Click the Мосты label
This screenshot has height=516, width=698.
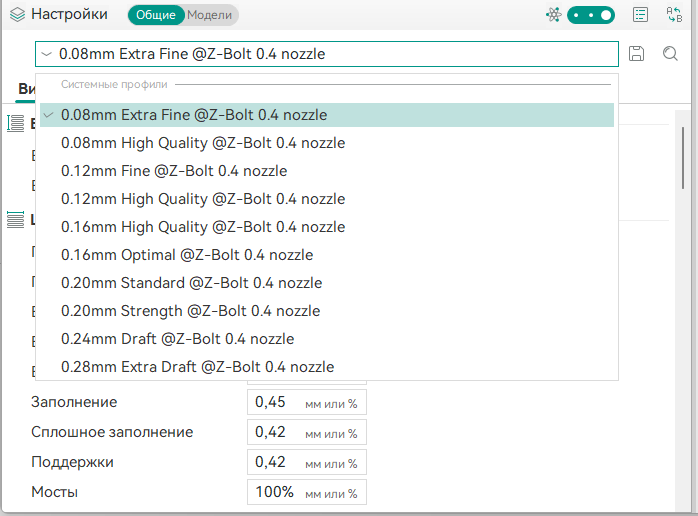(54, 492)
